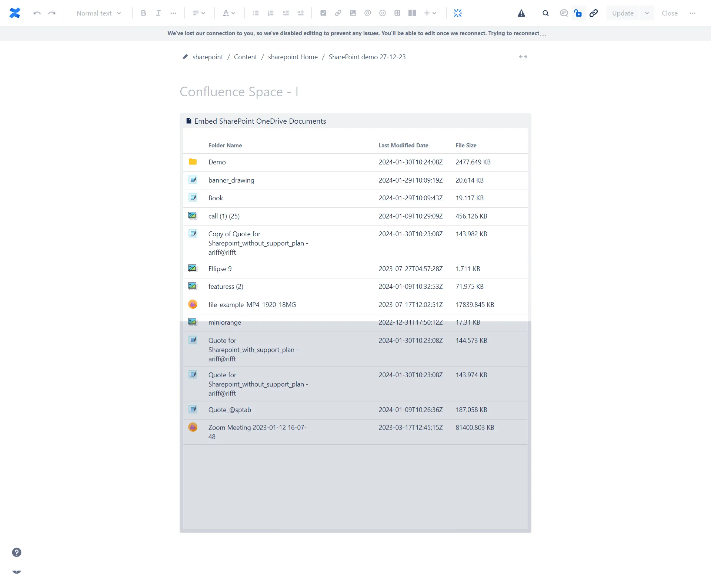
Task: Open page restrictions lock icon
Action: point(578,13)
